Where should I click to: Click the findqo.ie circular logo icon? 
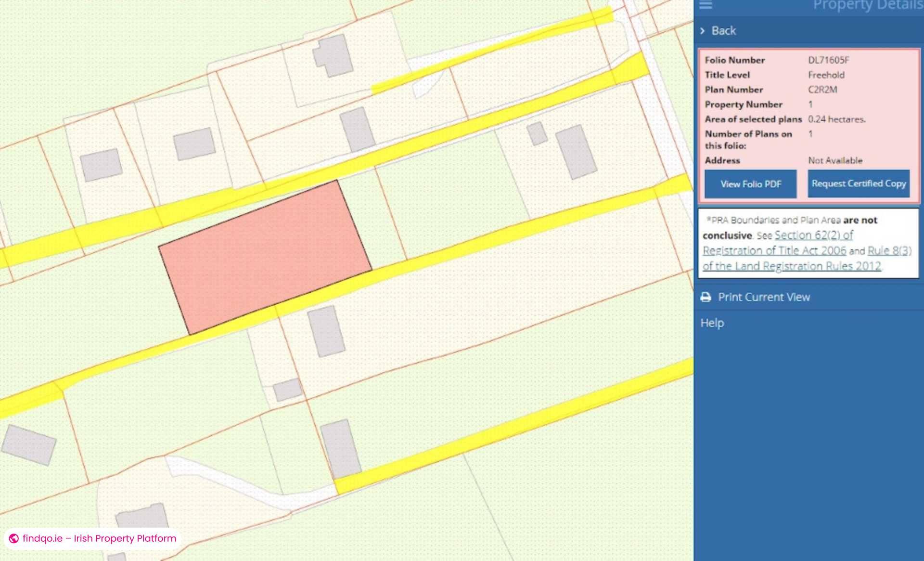14,539
